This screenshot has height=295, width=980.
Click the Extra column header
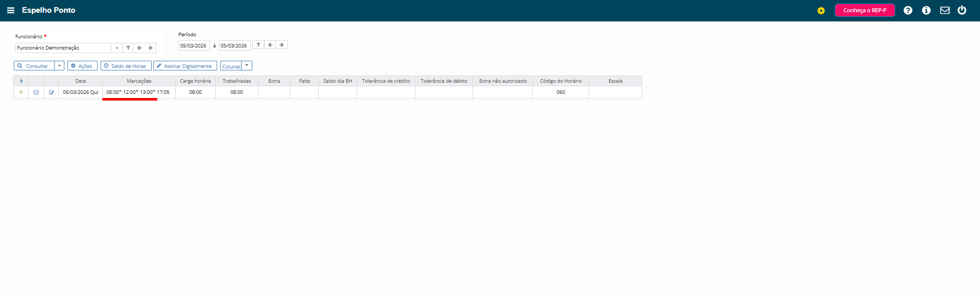(x=274, y=81)
